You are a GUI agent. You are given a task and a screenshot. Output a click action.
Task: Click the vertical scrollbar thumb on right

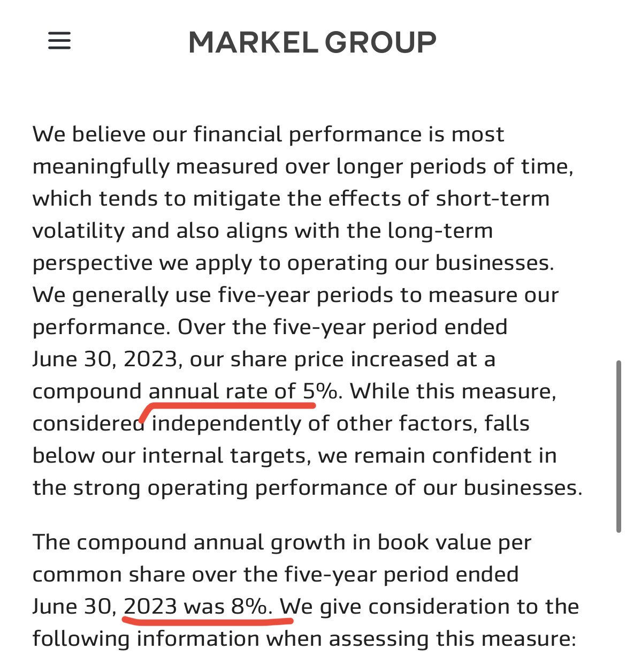(x=619, y=447)
